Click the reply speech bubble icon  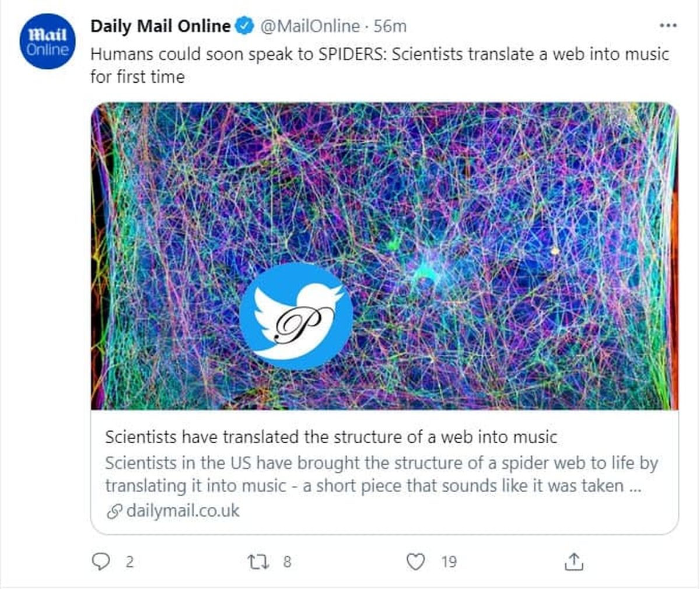coord(101,562)
